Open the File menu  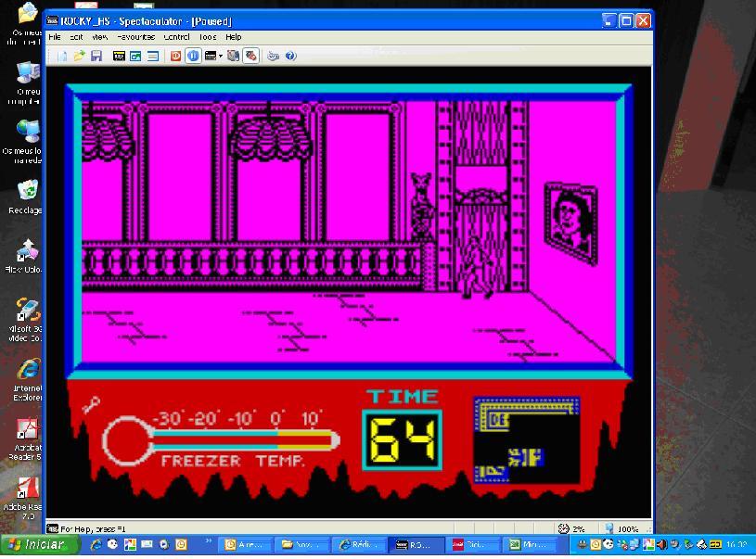(x=55, y=37)
